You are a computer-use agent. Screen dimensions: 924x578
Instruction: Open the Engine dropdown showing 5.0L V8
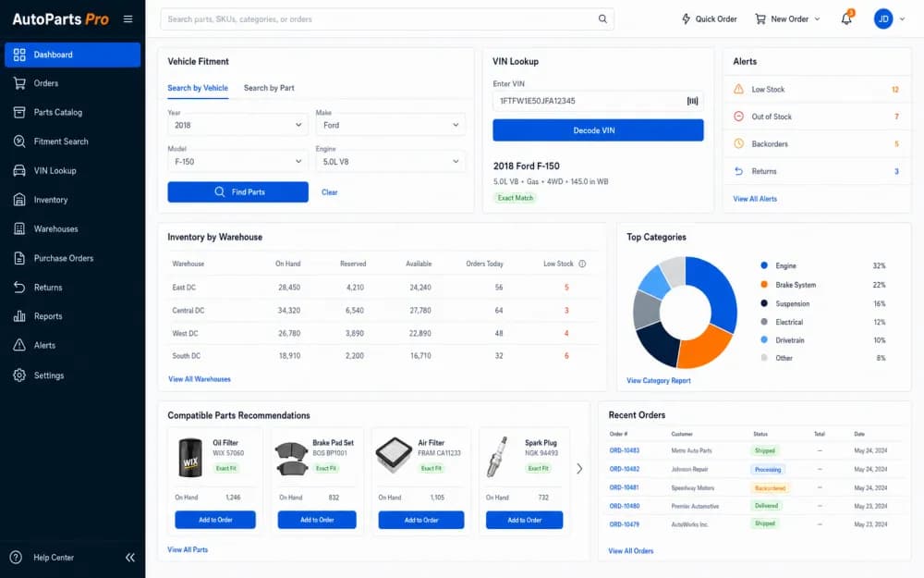[390, 162]
